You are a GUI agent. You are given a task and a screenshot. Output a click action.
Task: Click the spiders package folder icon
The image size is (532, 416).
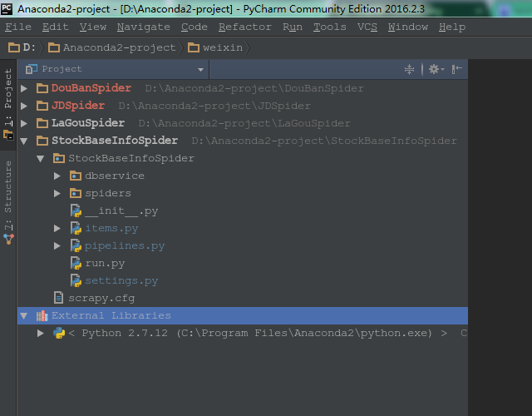(76, 194)
